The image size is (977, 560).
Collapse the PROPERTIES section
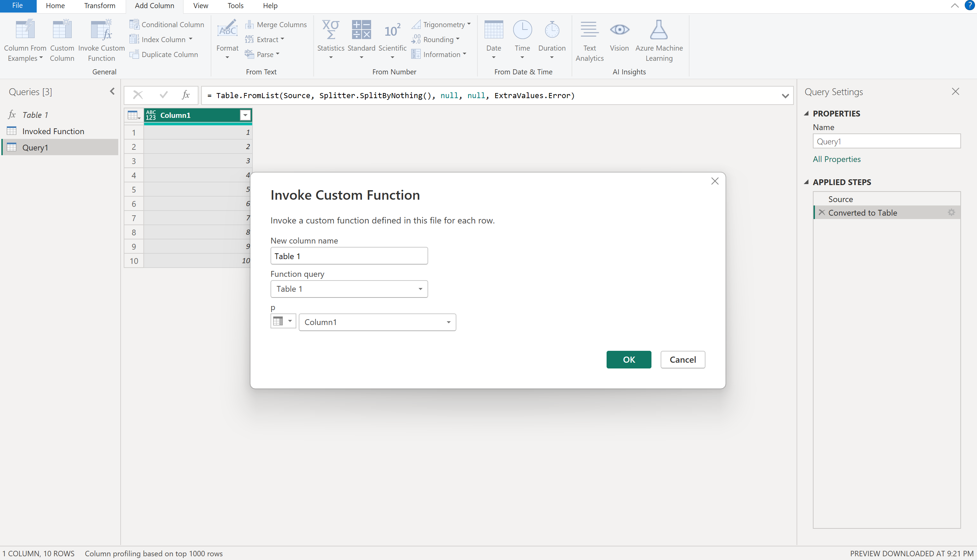click(806, 113)
